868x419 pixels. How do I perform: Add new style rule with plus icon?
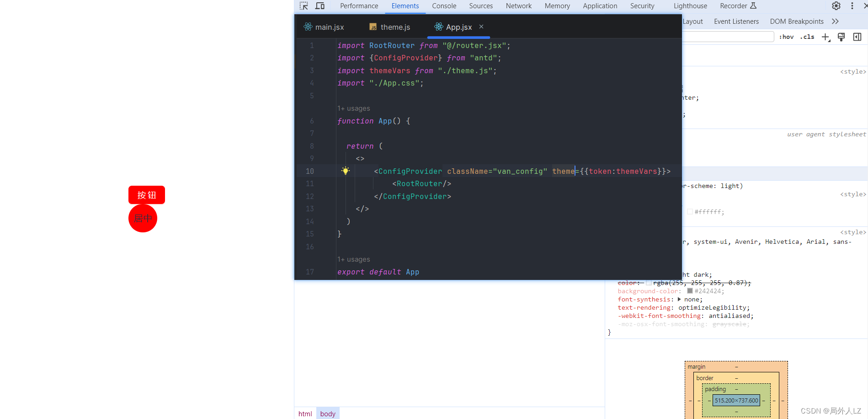coord(825,37)
